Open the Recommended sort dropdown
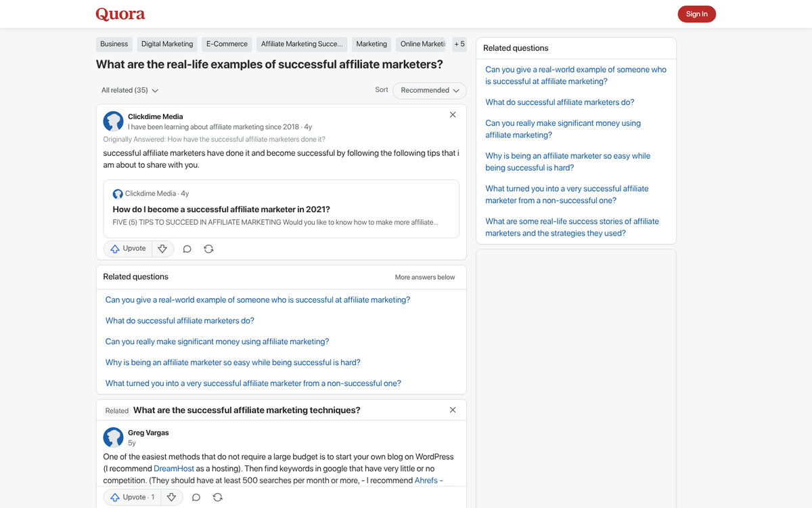The height and width of the screenshot is (508, 812). pos(429,90)
